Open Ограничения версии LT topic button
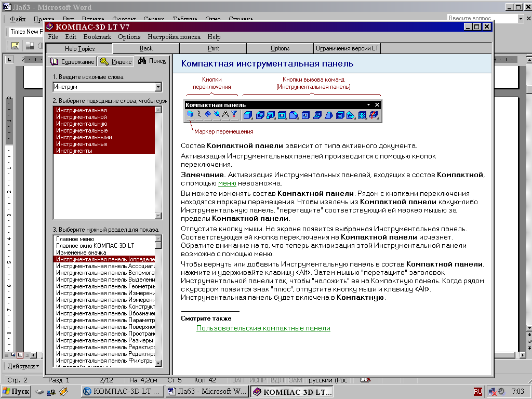The height and width of the screenshot is (399, 532). (x=347, y=48)
